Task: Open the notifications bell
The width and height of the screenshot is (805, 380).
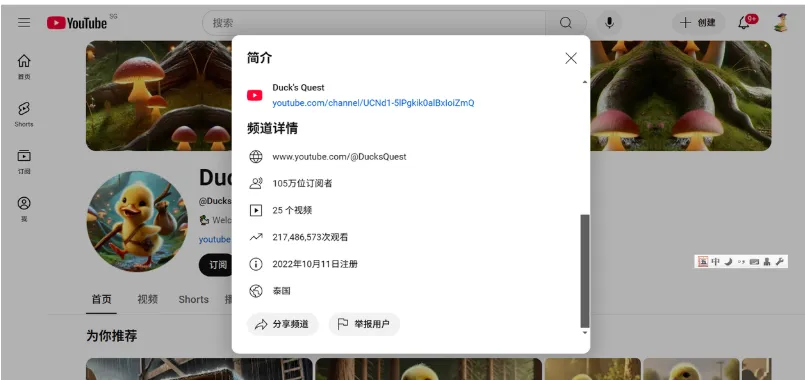Action: pyautogui.click(x=743, y=23)
